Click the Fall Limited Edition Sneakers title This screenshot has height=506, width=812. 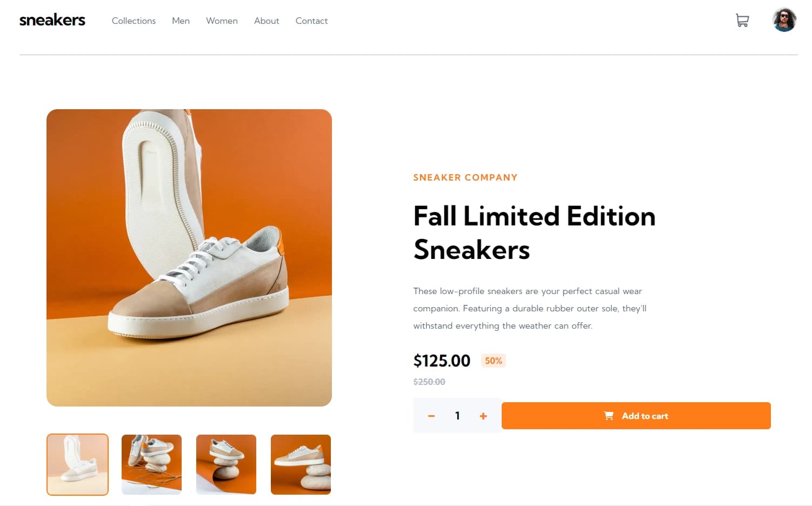point(534,232)
